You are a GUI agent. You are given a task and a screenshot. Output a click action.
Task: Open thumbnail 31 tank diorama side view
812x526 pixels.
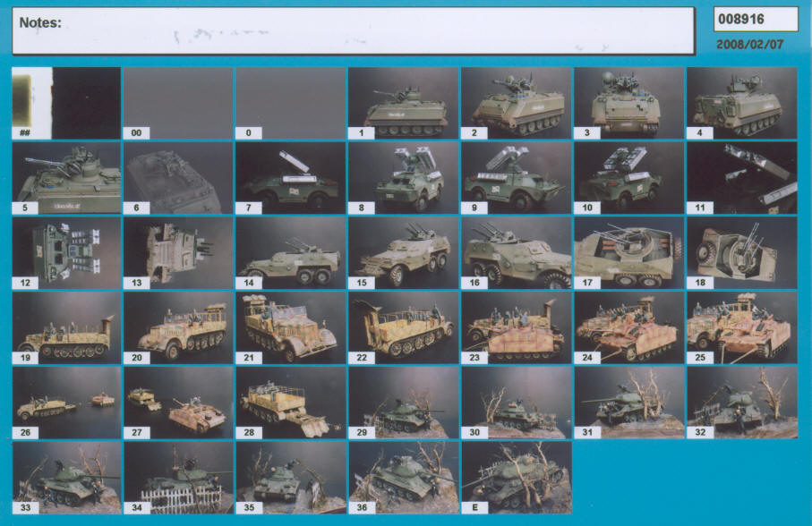[628, 403]
